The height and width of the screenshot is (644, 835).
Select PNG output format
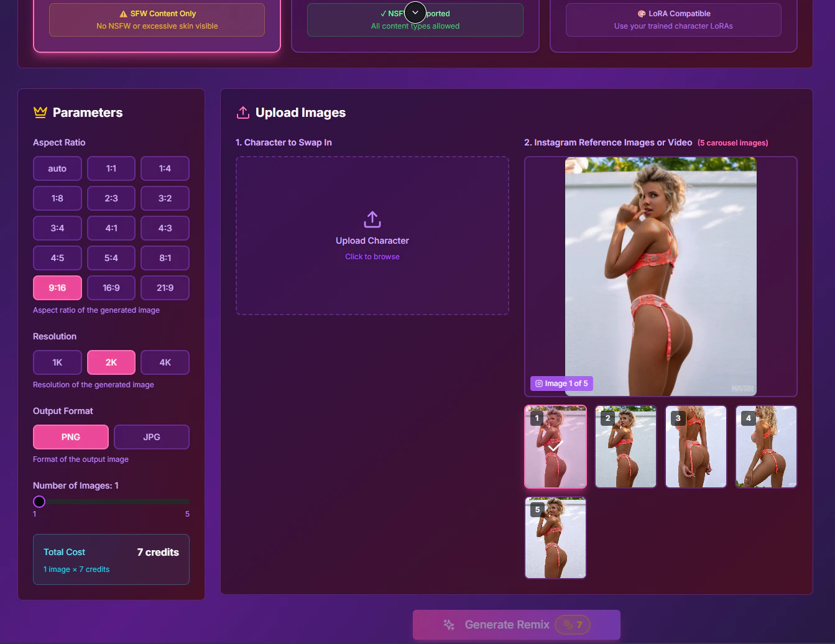click(71, 437)
